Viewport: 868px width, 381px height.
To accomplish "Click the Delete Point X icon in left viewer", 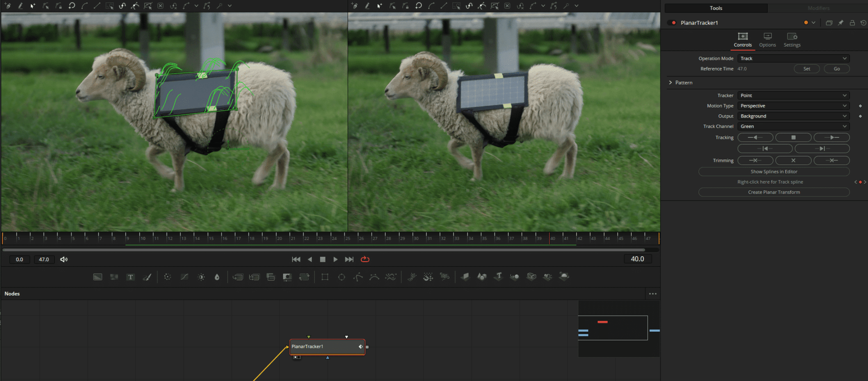I will (x=160, y=6).
